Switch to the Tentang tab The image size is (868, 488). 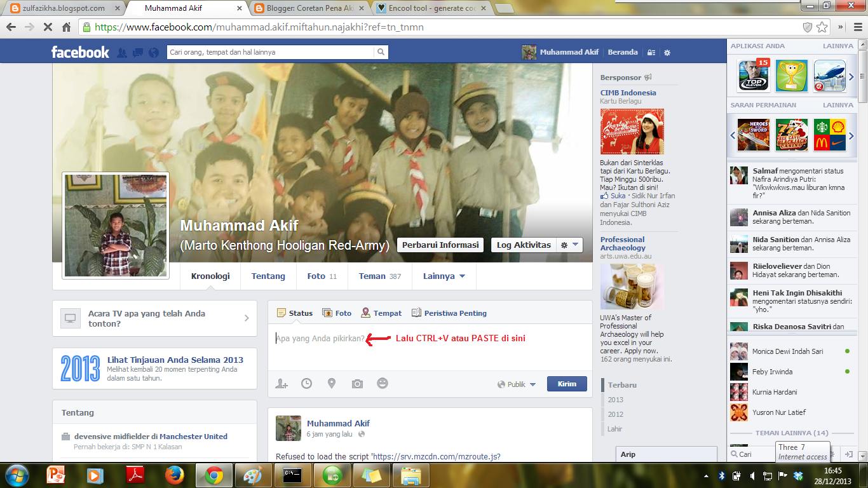[268, 276]
